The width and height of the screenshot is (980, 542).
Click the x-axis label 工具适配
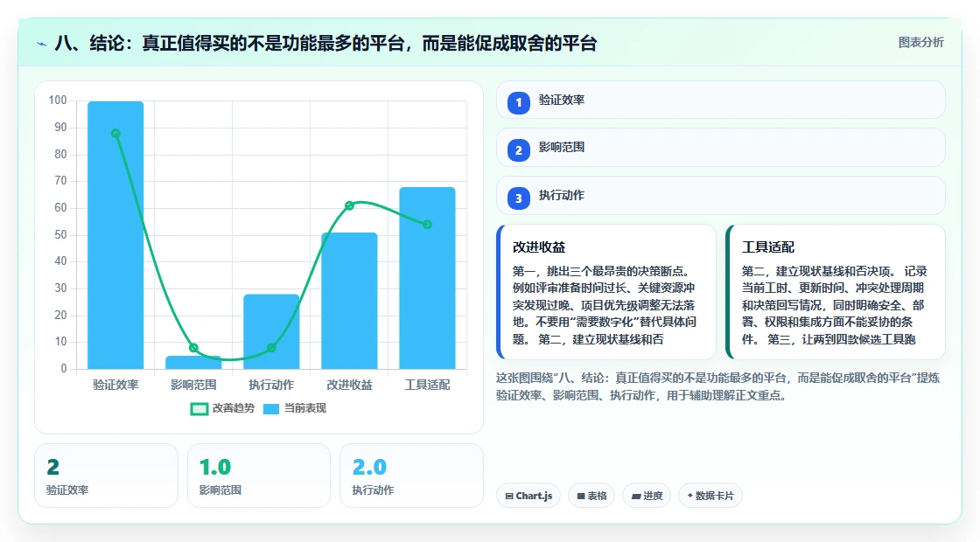[x=428, y=385]
